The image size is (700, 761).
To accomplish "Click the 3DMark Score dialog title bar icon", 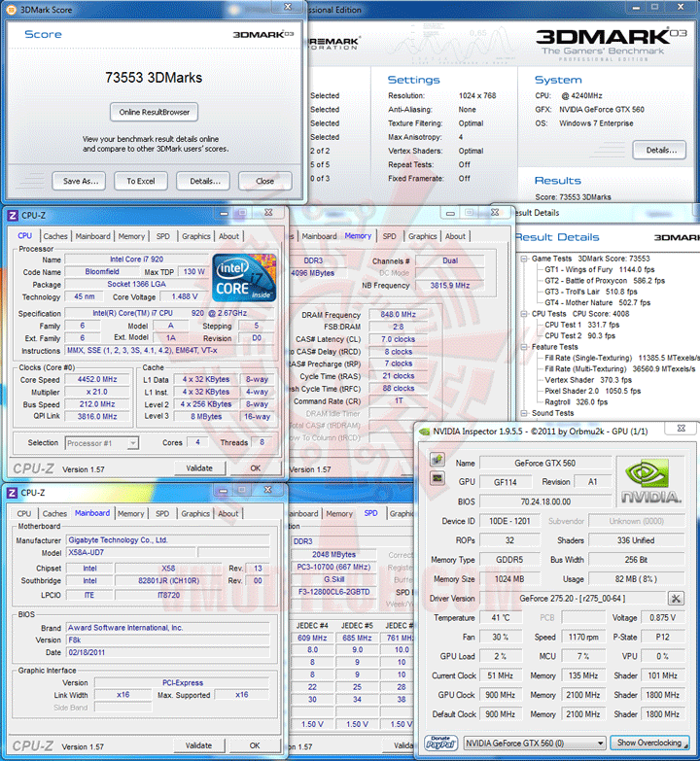I will tap(11, 10).
